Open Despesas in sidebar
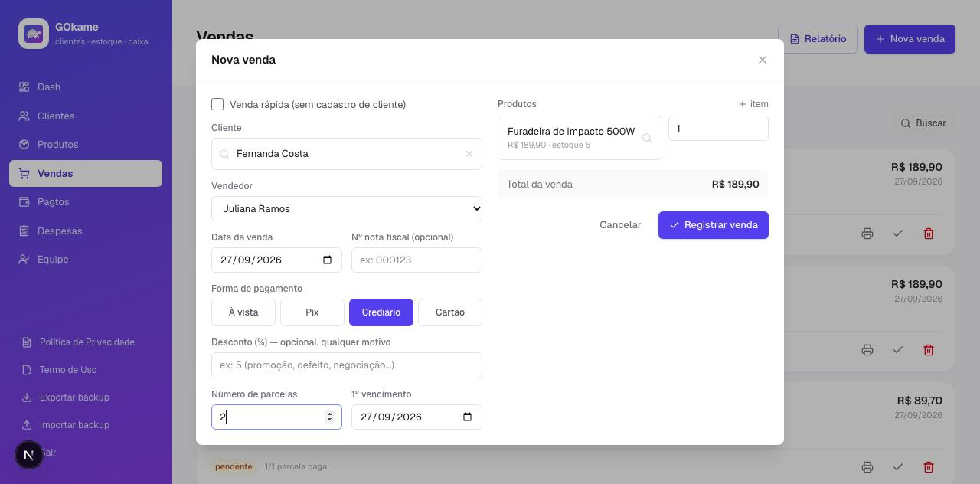Viewport: 980px width, 484px height. click(x=86, y=231)
